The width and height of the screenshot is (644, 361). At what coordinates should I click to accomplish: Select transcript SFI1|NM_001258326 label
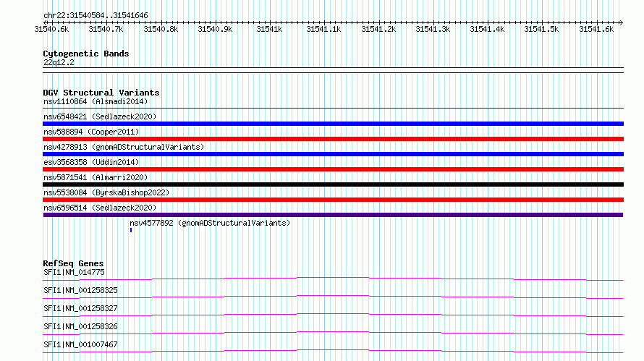(x=80, y=326)
